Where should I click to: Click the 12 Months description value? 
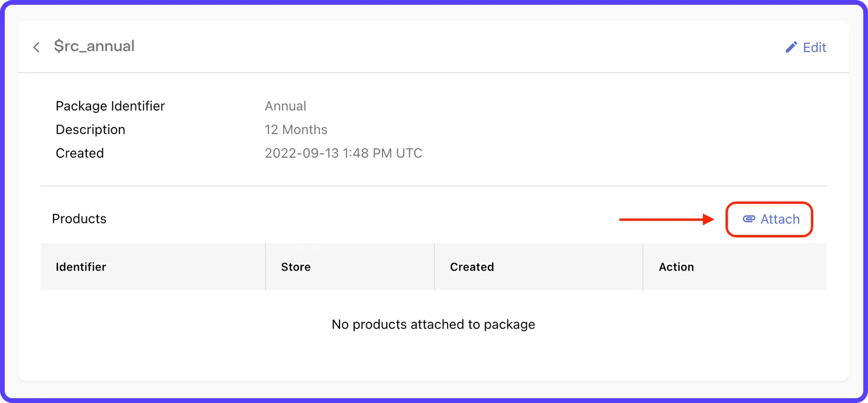pyautogui.click(x=296, y=130)
